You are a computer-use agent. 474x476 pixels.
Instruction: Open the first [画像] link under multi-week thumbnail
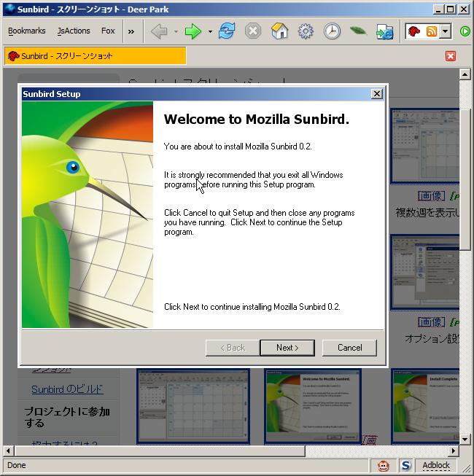(432, 196)
